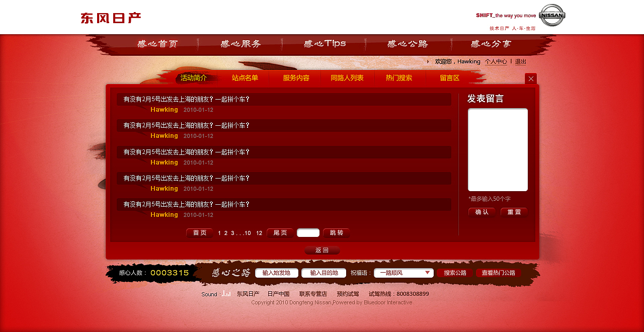Open 感心服务 navigation menu
The image size is (644, 332).
coord(241,44)
